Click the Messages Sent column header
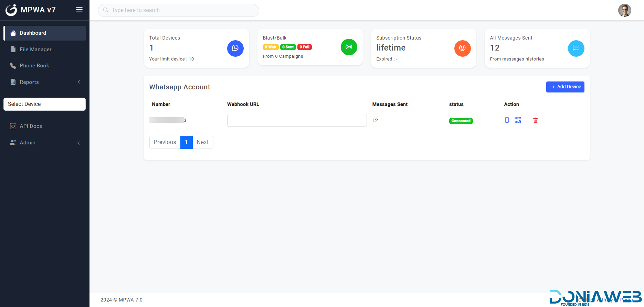This screenshot has height=307, width=644. pyautogui.click(x=390, y=104)
